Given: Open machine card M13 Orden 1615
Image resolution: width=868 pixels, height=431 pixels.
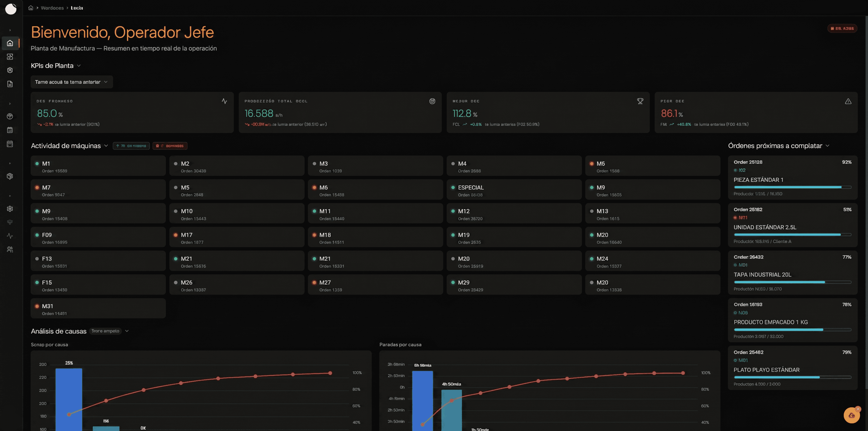Looking at the screenshot, I should tap(653, 213).
